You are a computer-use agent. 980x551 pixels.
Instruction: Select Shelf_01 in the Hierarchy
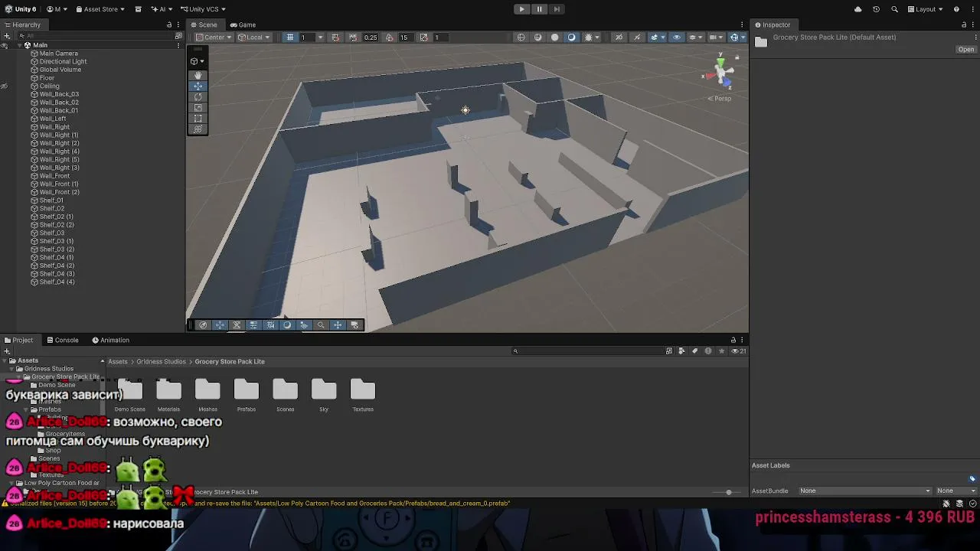(51, 201)
